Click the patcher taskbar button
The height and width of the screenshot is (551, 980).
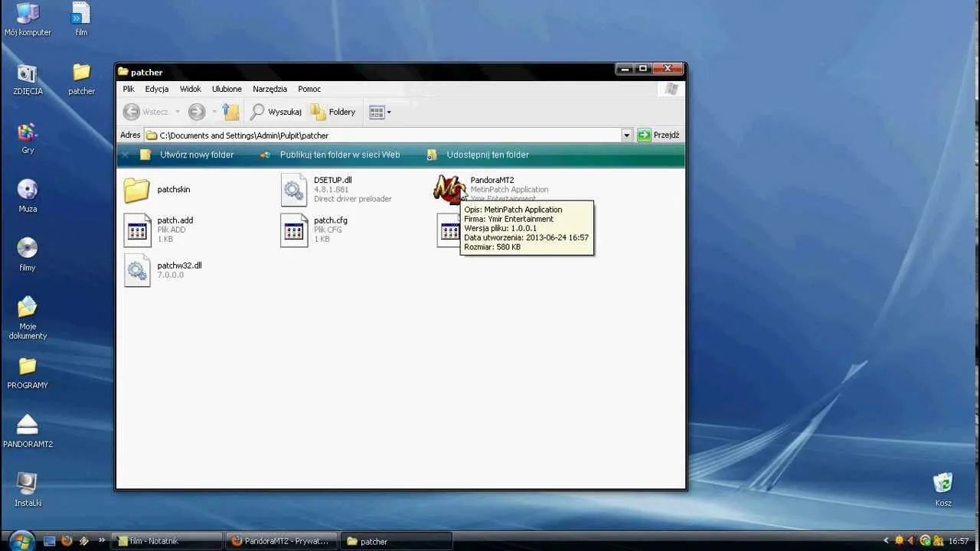click(396, 541)
